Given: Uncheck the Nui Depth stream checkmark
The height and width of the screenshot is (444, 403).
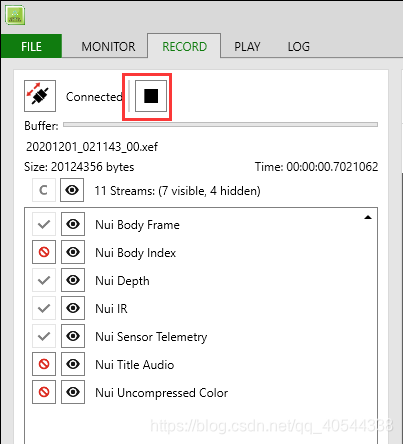Looking at the screenshot, I should [44, 280].
